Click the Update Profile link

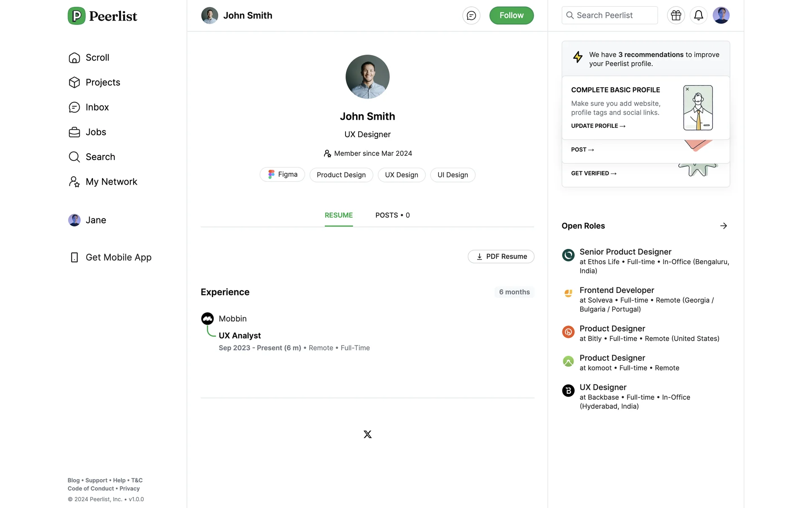tap(598, 126)
